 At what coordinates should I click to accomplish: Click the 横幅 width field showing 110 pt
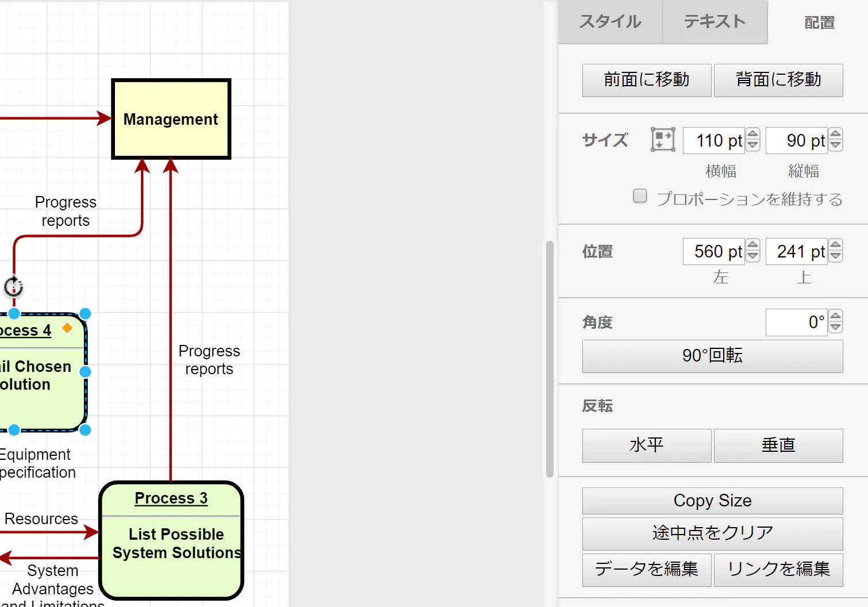click(x=714, y=140)
